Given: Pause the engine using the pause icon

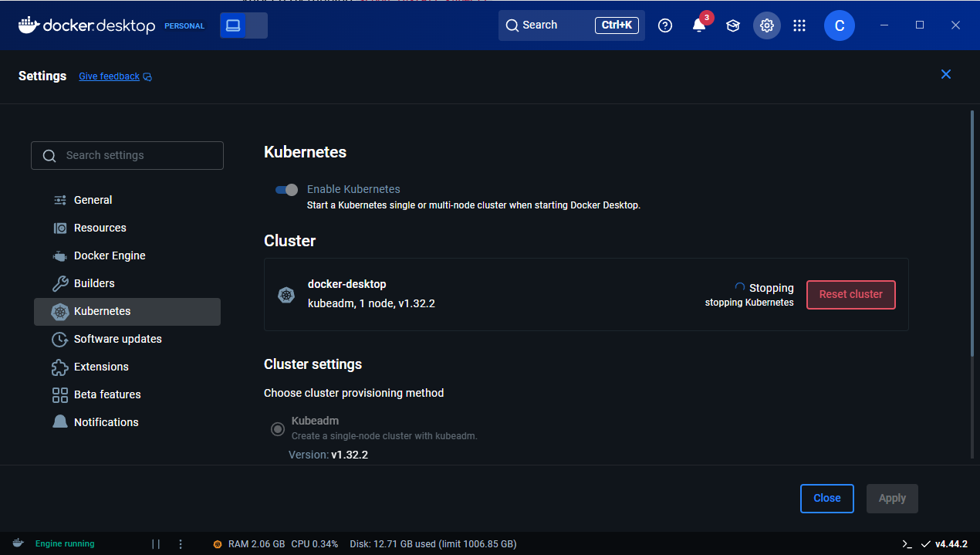Looking at the screenshot, I should (156, 543).
